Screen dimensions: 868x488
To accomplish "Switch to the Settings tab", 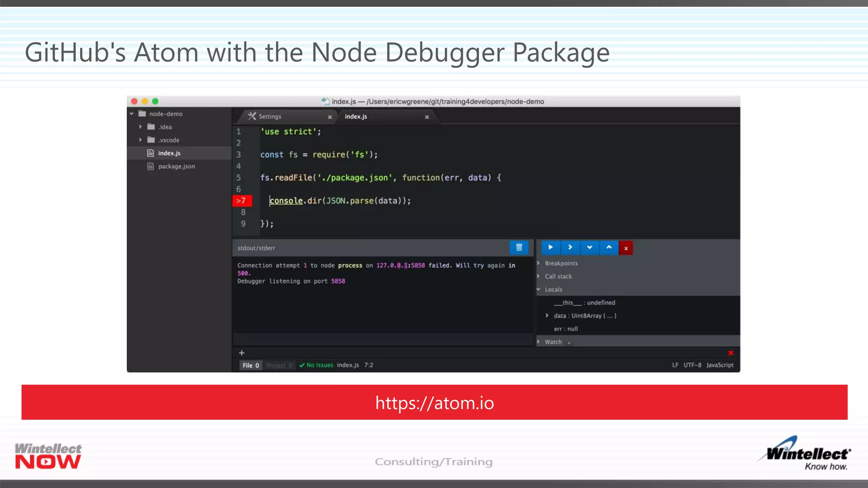I will click(288, 116).
